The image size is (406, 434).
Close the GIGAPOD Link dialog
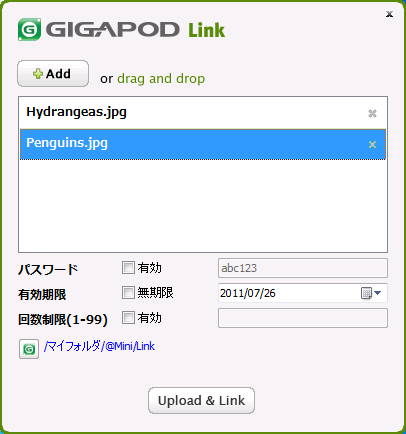(x=389, y=14)
